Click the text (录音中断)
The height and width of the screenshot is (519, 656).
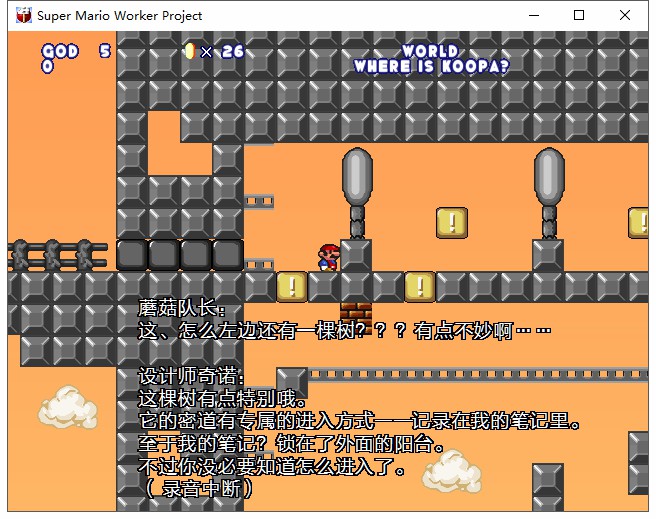199,488
